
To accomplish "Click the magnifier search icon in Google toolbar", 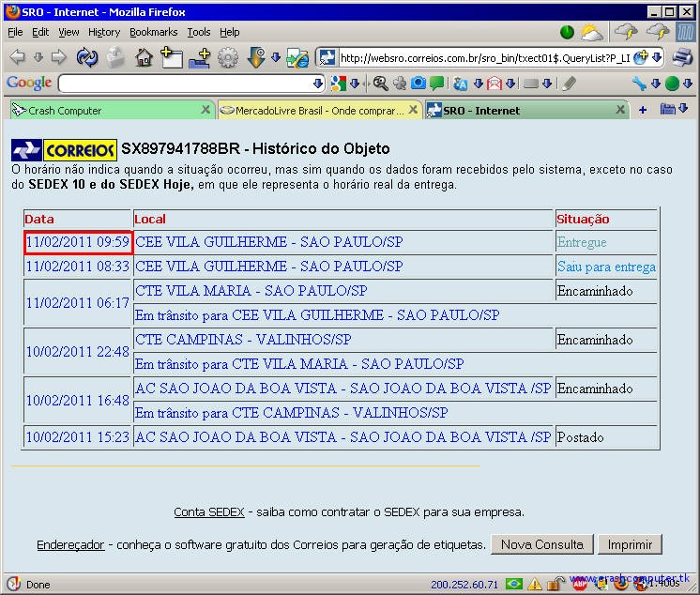I will tap(380, 84).
